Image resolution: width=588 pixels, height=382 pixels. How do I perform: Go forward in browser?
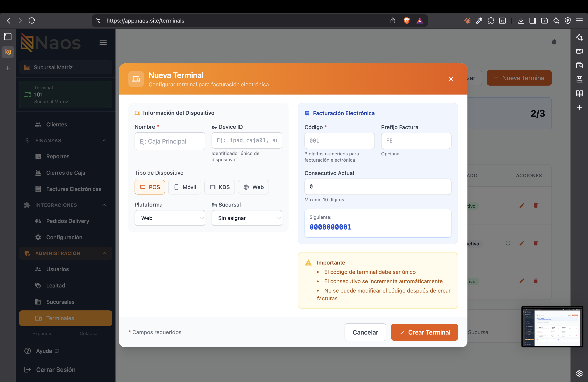[20, 20]
